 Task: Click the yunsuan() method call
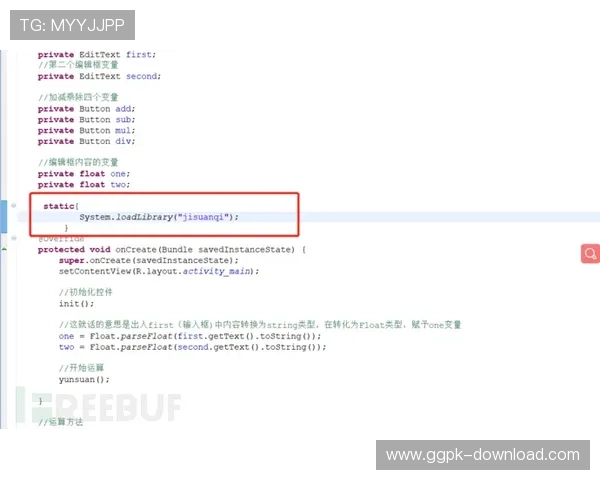point(84,380)
